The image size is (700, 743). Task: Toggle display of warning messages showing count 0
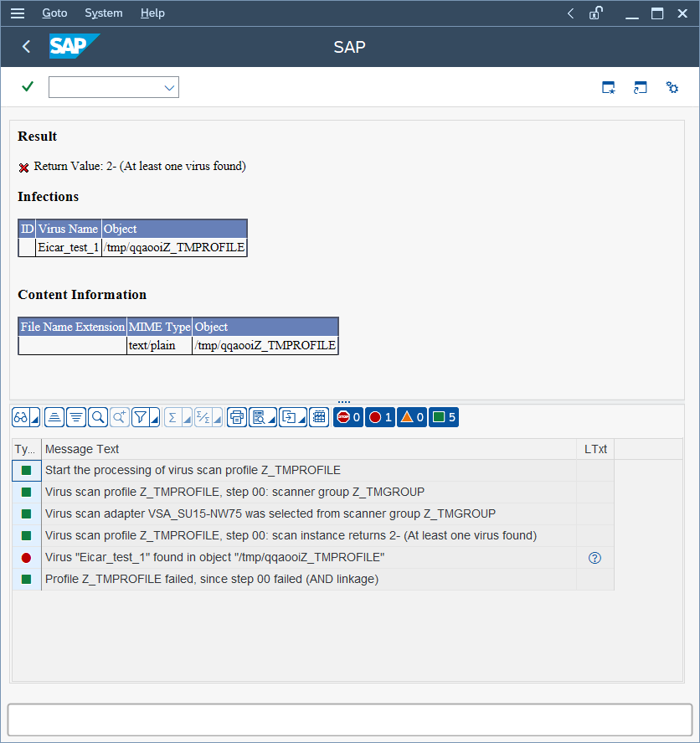pos(411,416)
